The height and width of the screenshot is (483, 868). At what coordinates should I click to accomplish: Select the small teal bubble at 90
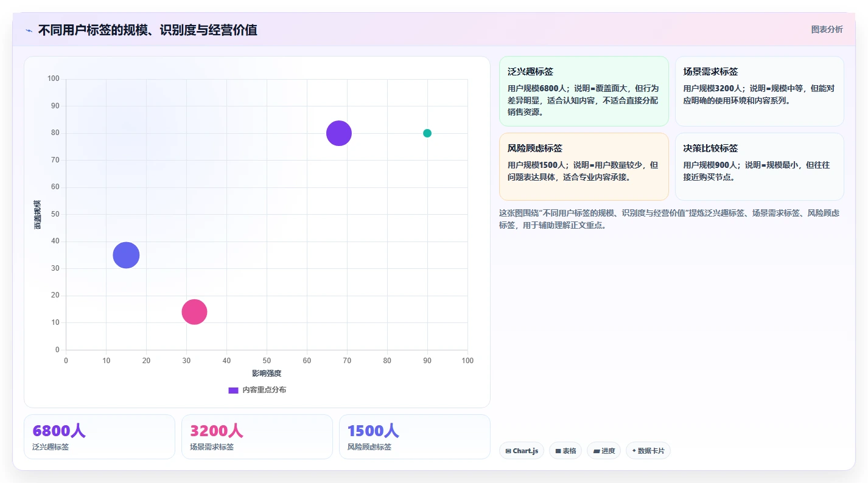427,133
